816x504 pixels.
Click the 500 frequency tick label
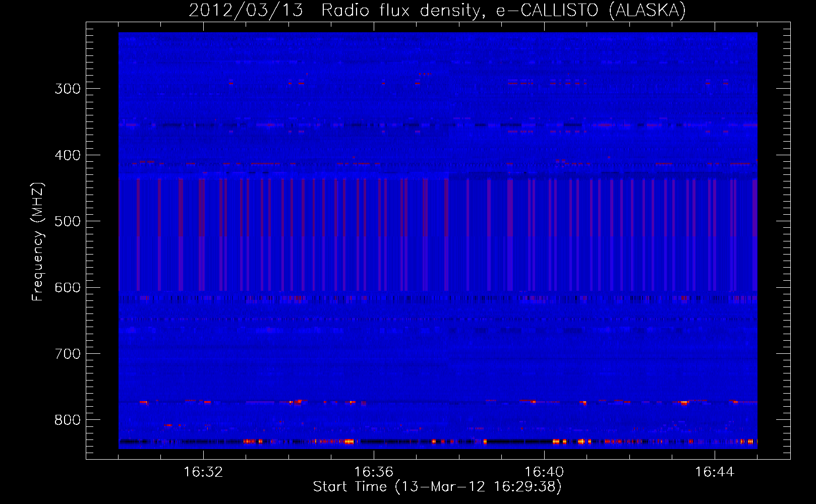(x=68, y=221)
